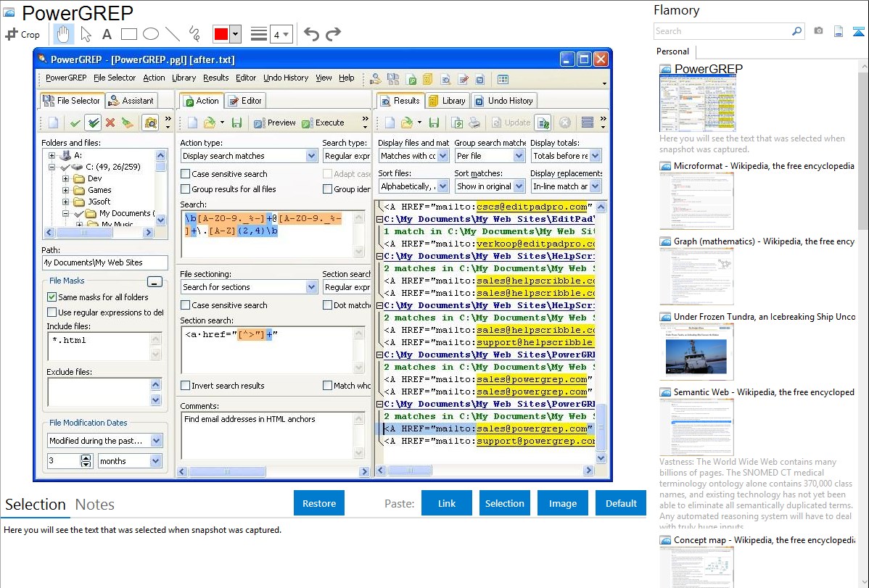Toggle the Match whole words checkbox

click(x=328, y=385)
